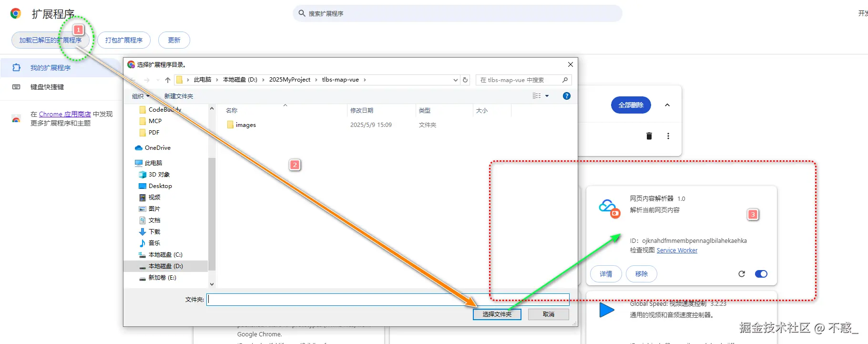Refresh the folder view in dialog
The width and height of the screenshot is (868, 344).
point(465,80)
